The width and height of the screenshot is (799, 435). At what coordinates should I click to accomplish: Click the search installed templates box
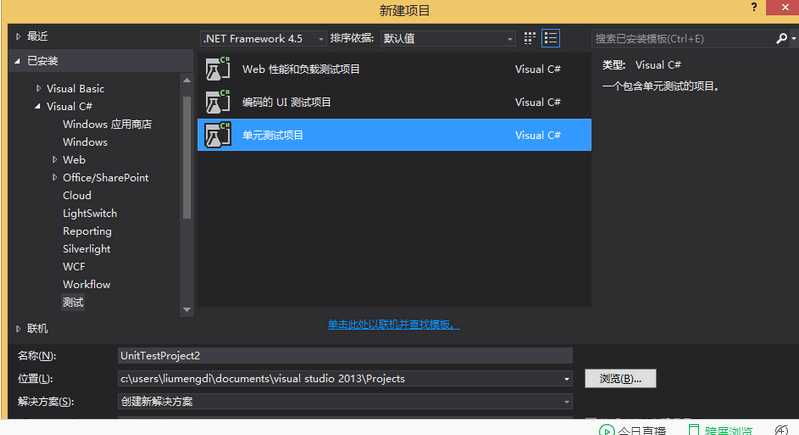683,38
